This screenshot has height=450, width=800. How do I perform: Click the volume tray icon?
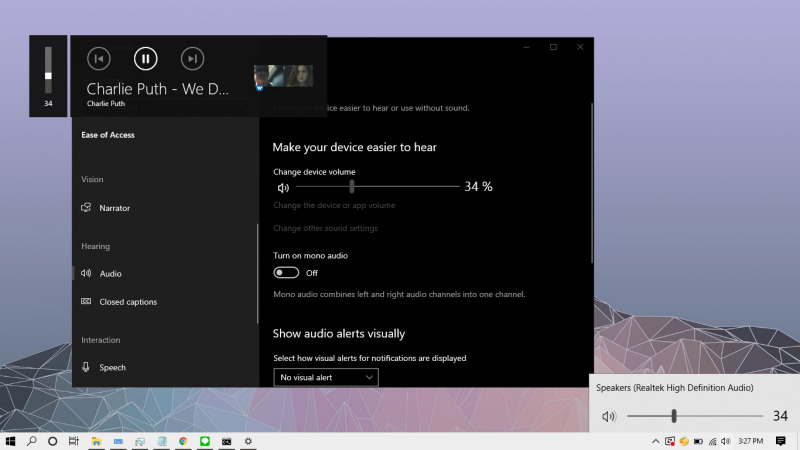coord(726,441)
